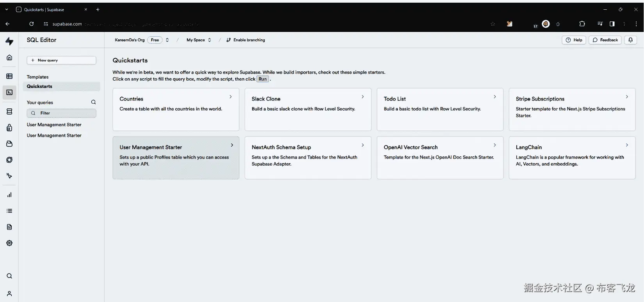Open the Database icon in sidebar
The image size is (644, 302).
(9, 111)
